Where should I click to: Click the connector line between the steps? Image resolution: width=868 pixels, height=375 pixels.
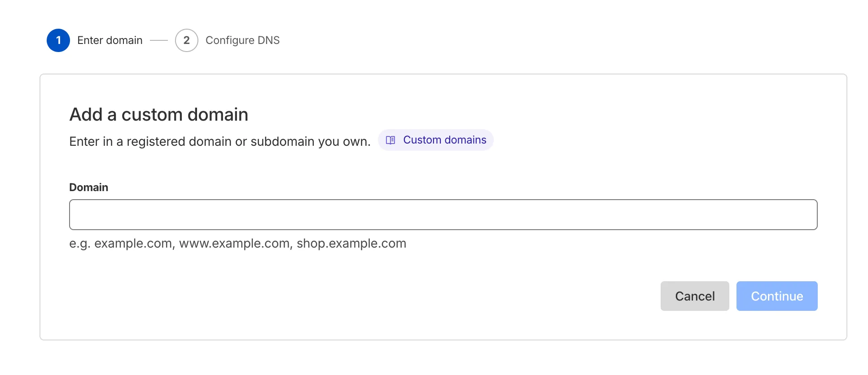pyautogui.click(x=158, y=40)
